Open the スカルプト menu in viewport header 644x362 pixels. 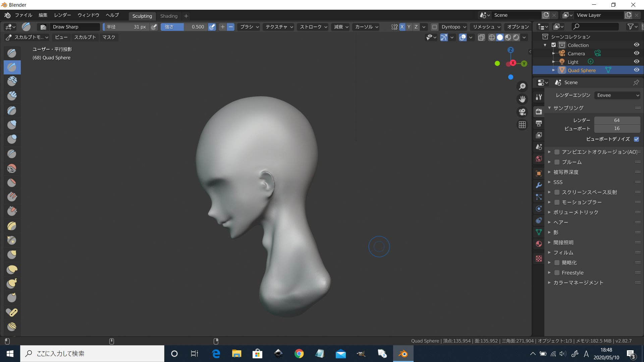[85, 37]
